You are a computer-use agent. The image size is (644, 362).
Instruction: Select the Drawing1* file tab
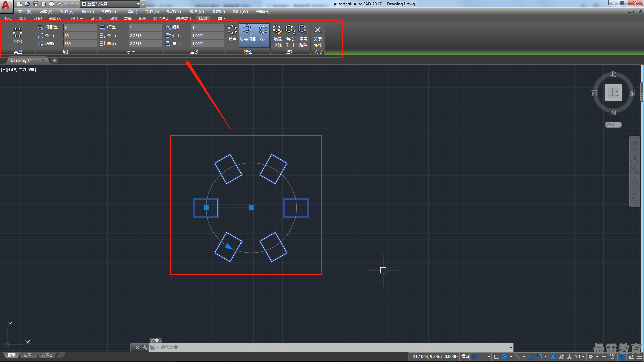pyautogui.click(x=21, y=60)
